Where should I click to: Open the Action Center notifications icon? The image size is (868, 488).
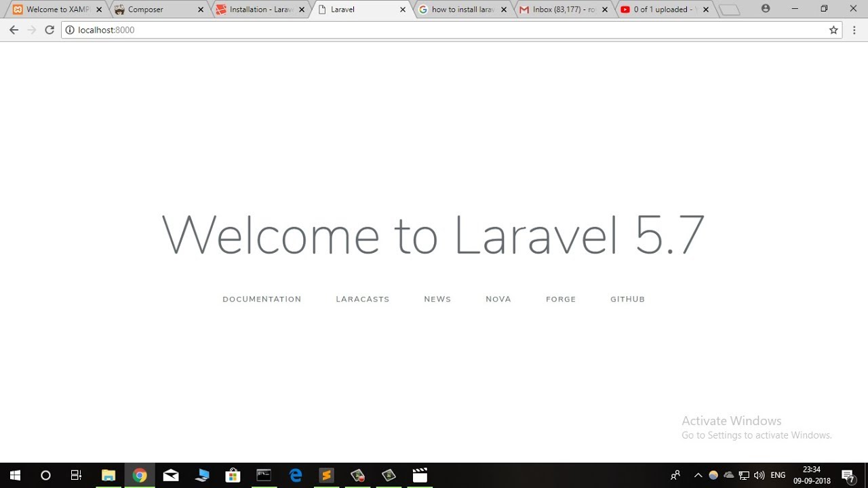click(x=848, y=475)
